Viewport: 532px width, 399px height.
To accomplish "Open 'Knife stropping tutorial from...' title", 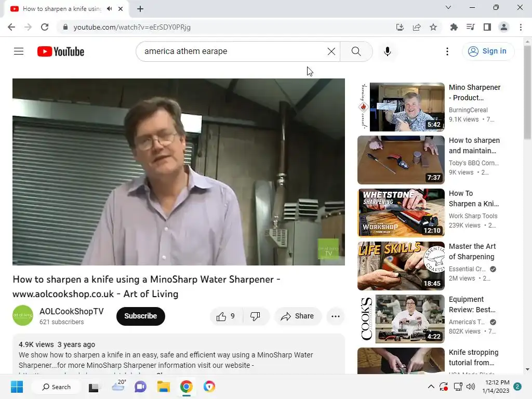I will (x=473, y=357).
